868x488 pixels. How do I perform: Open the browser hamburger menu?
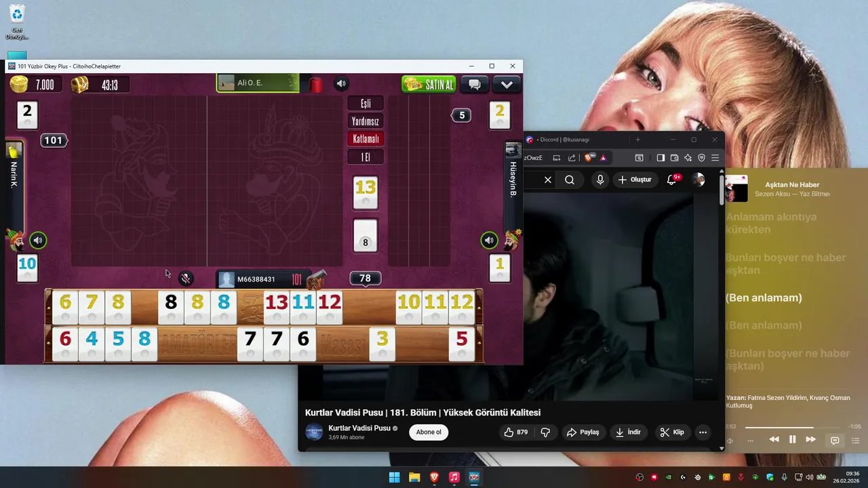point(715,158)
